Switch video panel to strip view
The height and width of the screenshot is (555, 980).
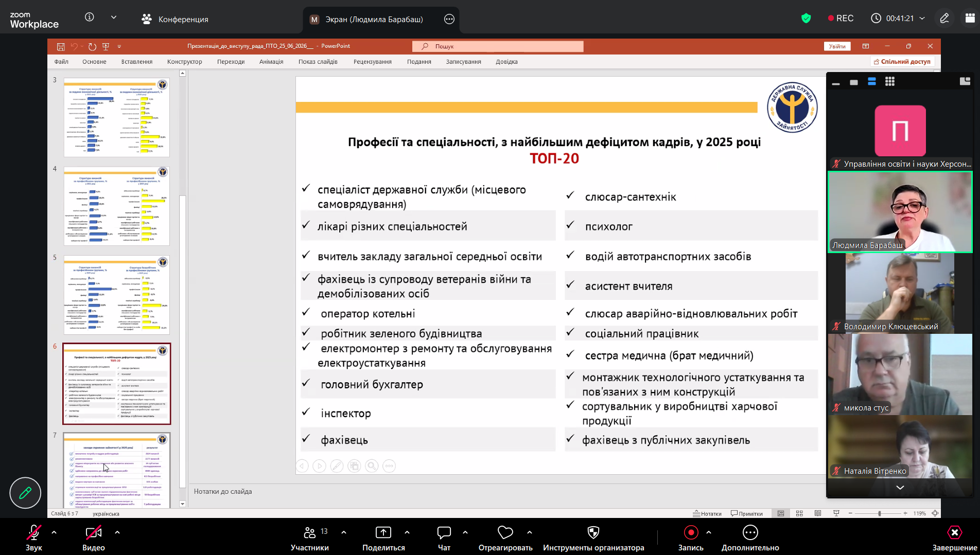pyautogui.click(x=872, y=81)
